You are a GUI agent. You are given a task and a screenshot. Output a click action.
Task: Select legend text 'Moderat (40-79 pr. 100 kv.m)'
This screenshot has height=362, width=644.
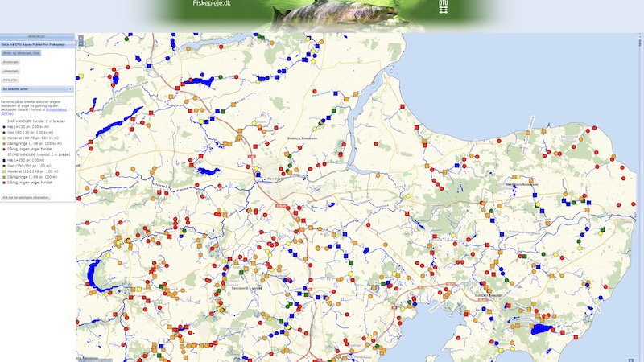pos(33,138)
